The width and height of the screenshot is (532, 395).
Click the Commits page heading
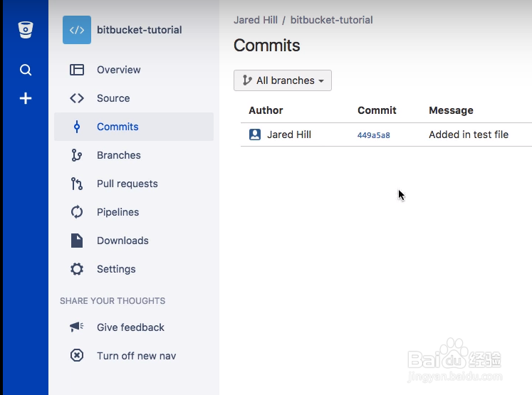(266, 46)
